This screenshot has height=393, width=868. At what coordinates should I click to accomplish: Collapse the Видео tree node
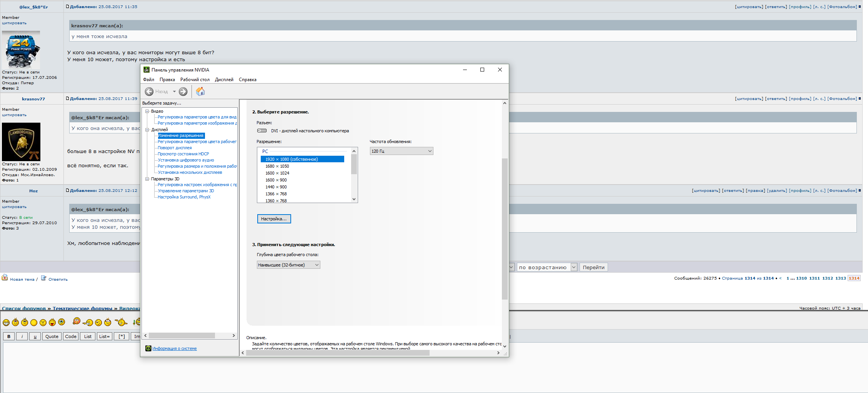(x=147, y=111)
